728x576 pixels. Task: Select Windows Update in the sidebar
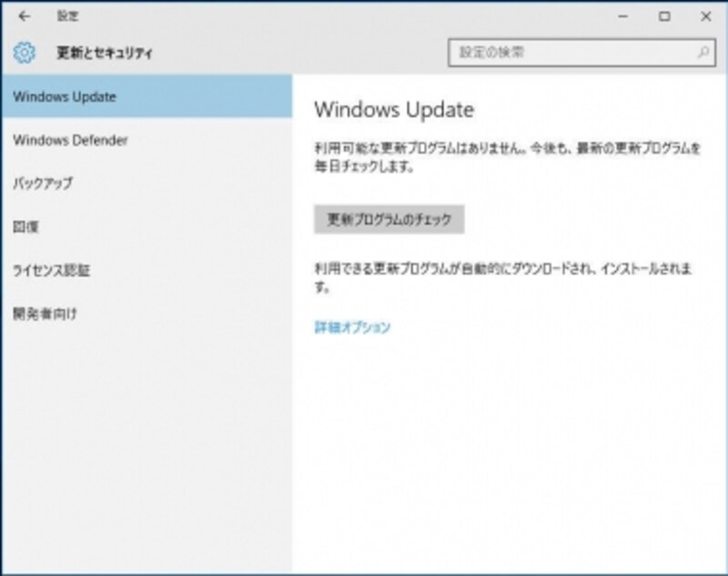pyautogui.click(x=147, y=96)
